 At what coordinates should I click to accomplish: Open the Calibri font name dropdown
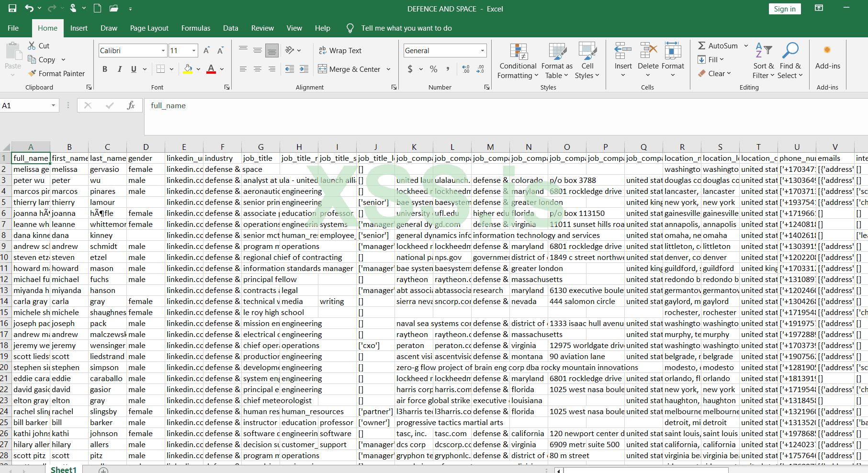click(x=163, y=50)
